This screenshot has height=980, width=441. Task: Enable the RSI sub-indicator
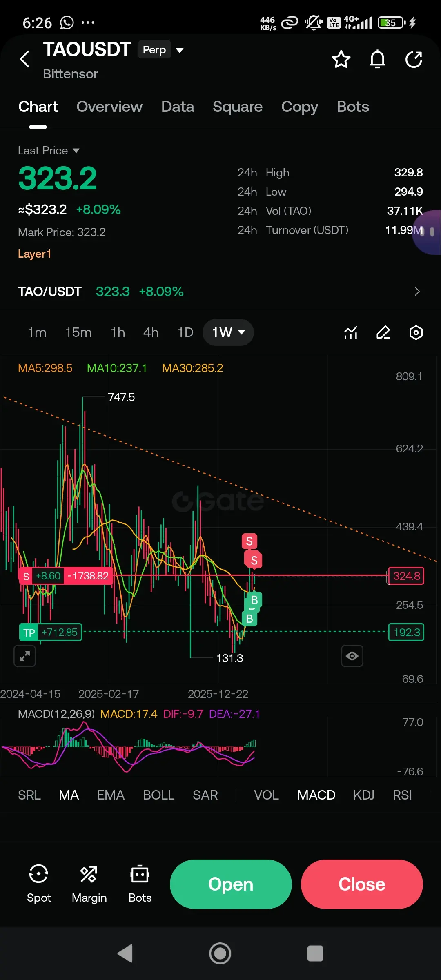click(x=402, y=795)
